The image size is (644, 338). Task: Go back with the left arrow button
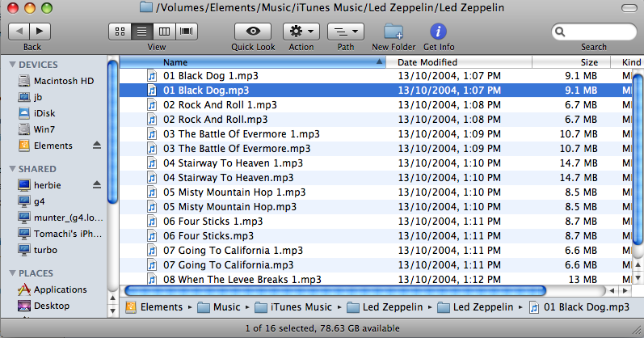click(x=19, y=32)
